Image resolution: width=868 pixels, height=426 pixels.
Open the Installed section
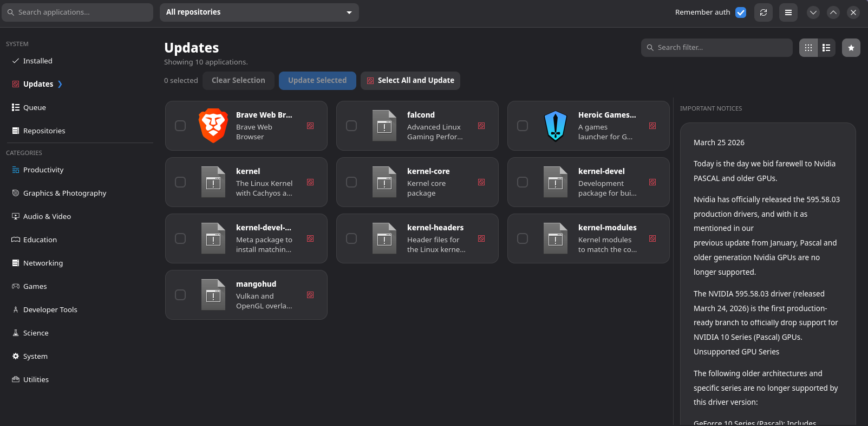tap(38, 61)
